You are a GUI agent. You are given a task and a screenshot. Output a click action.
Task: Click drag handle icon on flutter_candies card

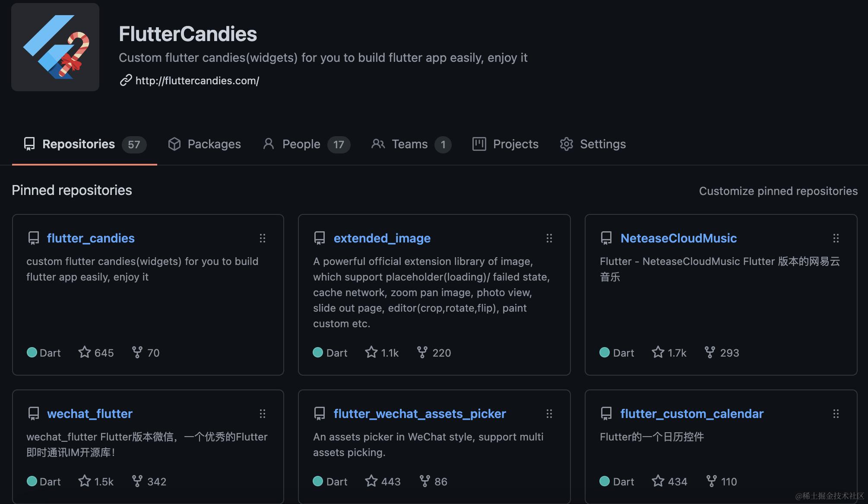click(x=263, y=238)
